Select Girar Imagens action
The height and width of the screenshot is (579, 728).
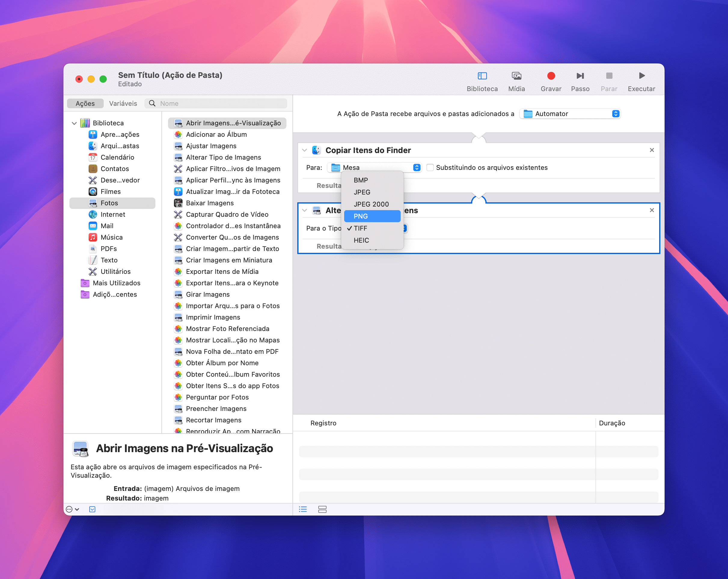(227, 295)
